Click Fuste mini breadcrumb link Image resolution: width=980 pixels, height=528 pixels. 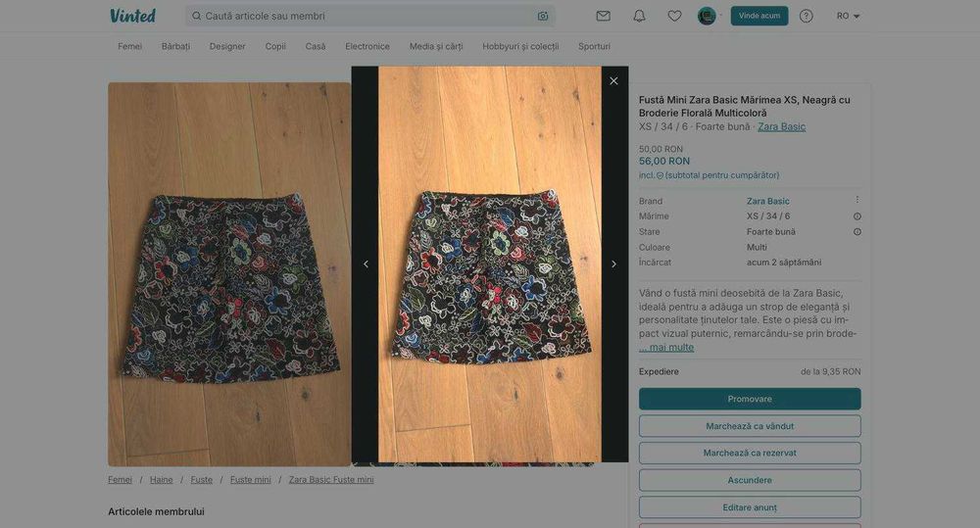pyautogui.click(x=251, y=480)
